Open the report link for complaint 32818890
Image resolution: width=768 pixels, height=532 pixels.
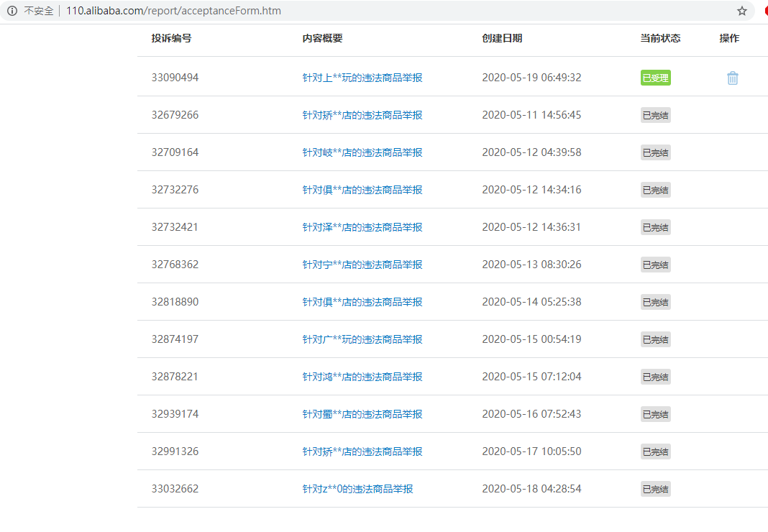pos(362,302)
